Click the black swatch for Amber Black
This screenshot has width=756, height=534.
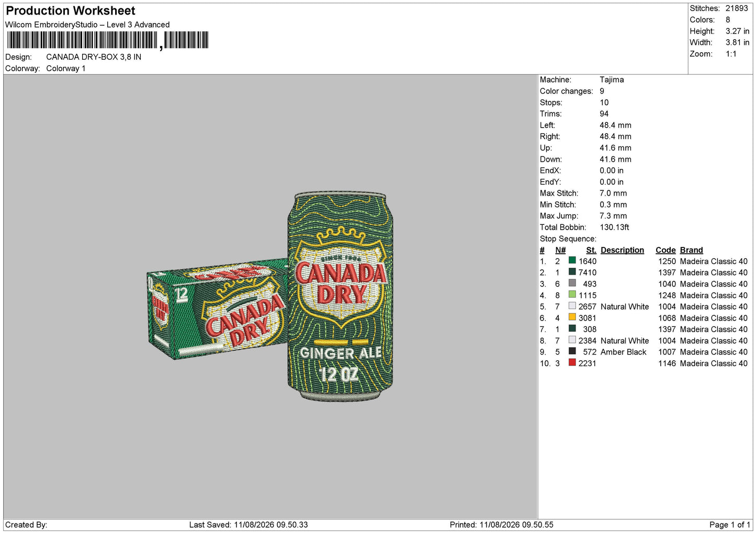click(572, 351)
